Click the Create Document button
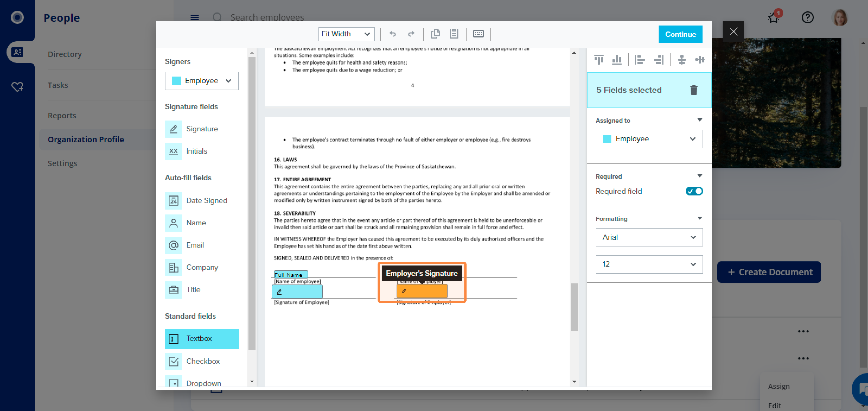 click(x=769, y=272)
